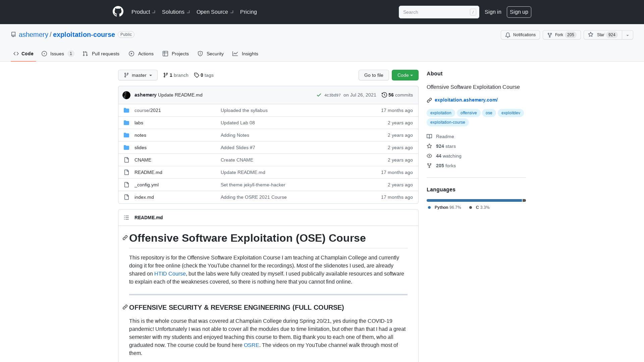Viewport: 644px width, 362px height.
Task: Open the Star options caret dropdown
Action: point(627,35)
